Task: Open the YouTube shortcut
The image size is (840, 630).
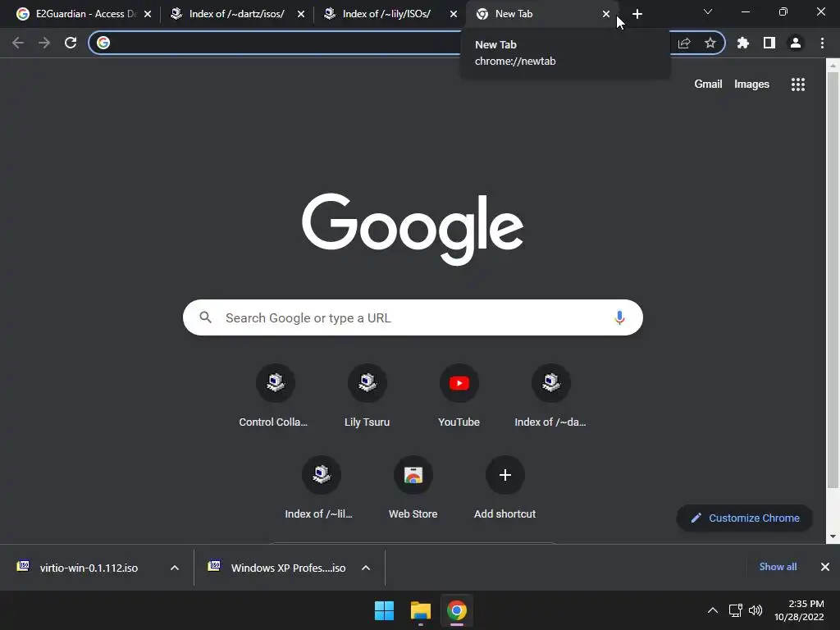Action: point(459,395)
